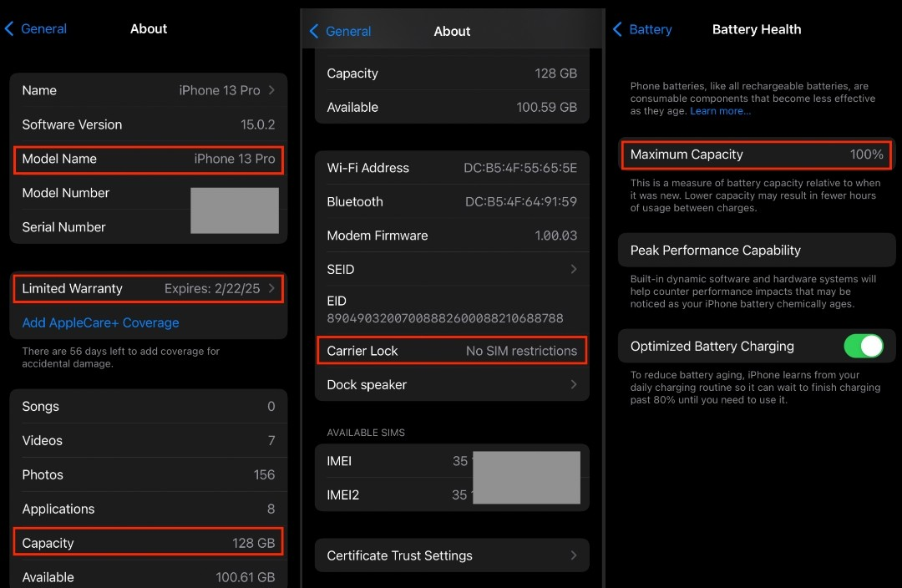Viewport: 902px width, 588px height.
Task: Tap the General back chevron in middle About screen
Action: (314, 31)
